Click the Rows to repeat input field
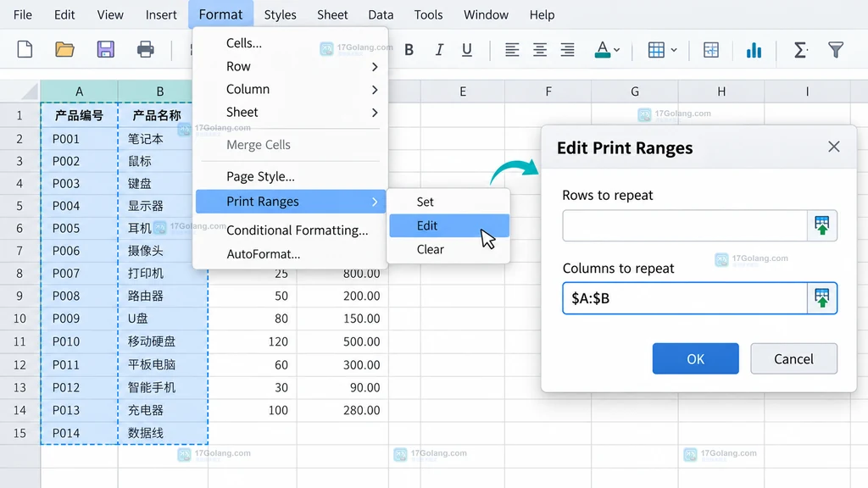The width and height of the screenshot is (868, 488). (x=685, y=225)
